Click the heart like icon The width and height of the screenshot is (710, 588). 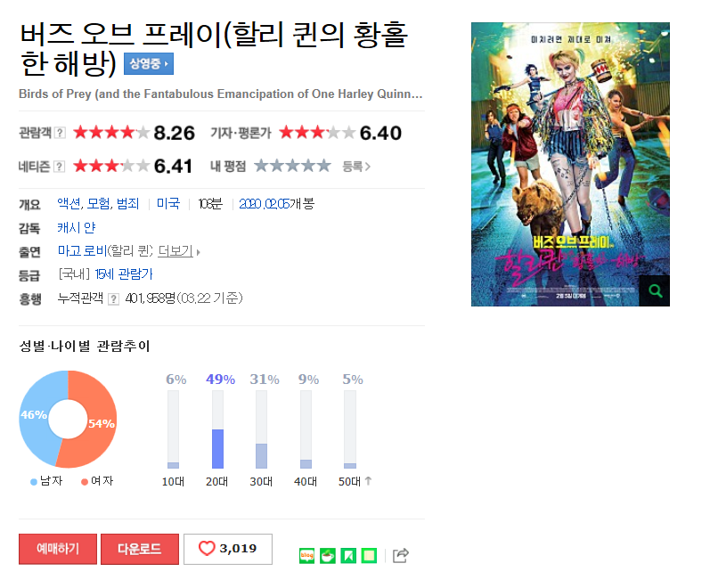(x=207, y=549)
